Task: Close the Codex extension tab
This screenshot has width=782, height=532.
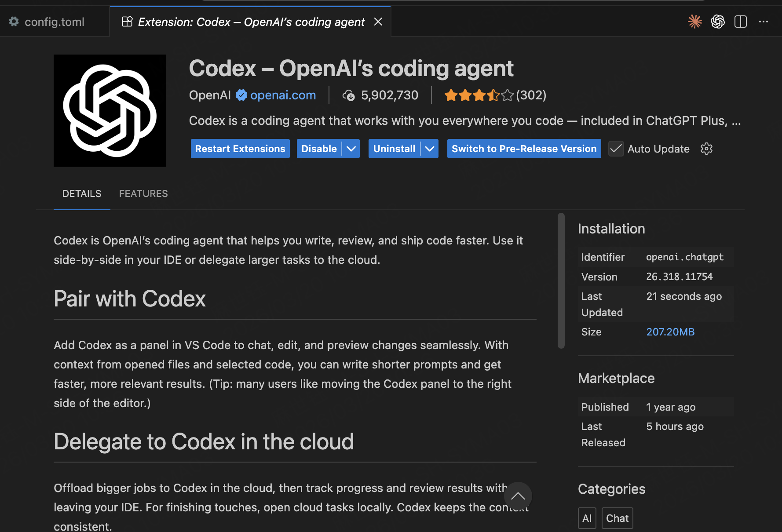Action: coord(378,22)
